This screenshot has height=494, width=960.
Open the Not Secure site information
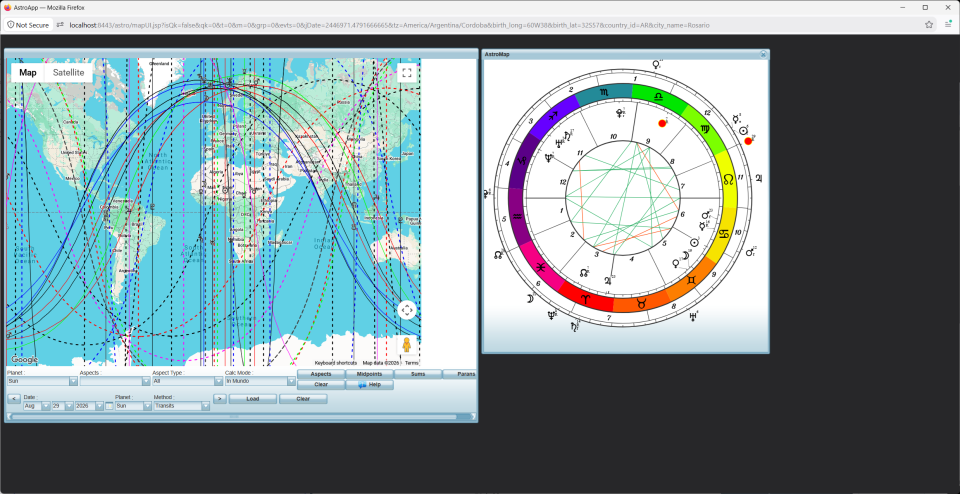(x=28, y=25)
